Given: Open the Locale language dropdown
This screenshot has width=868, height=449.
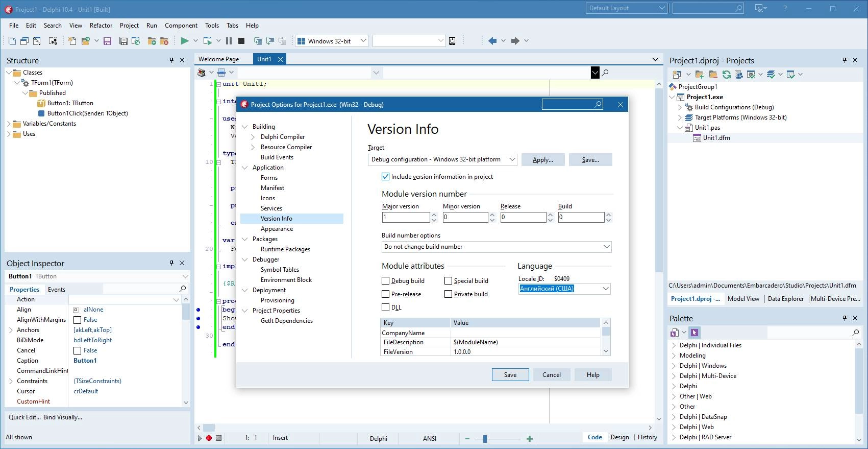Looking at the screenshot, I should (x=605, y=289).
